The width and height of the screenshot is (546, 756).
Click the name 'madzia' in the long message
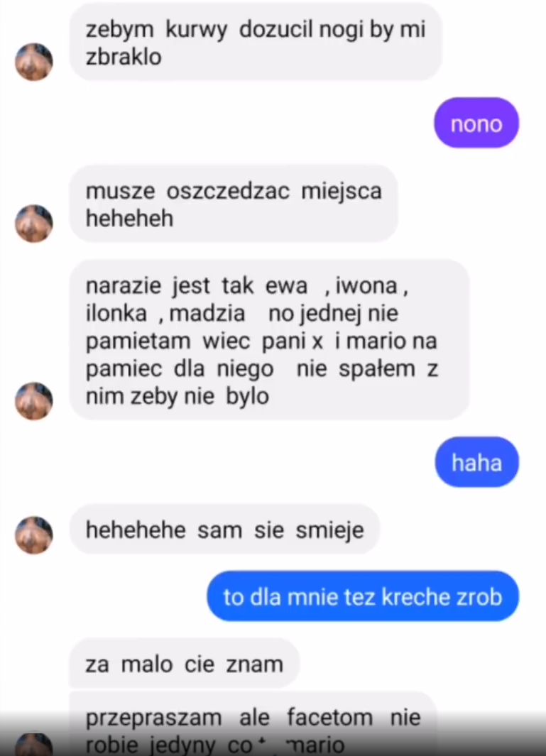[x=207, y=313]
